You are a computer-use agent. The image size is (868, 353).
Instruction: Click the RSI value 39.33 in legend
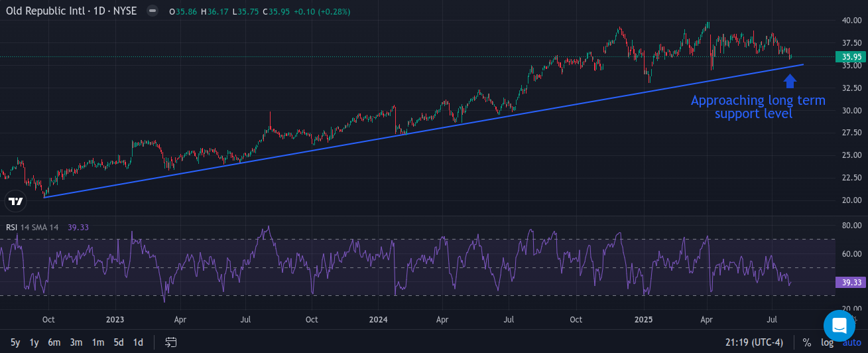point(78,227)
